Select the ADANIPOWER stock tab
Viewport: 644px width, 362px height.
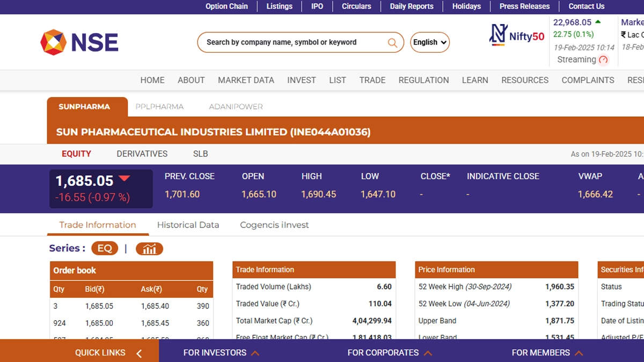[x=236, y=107]
